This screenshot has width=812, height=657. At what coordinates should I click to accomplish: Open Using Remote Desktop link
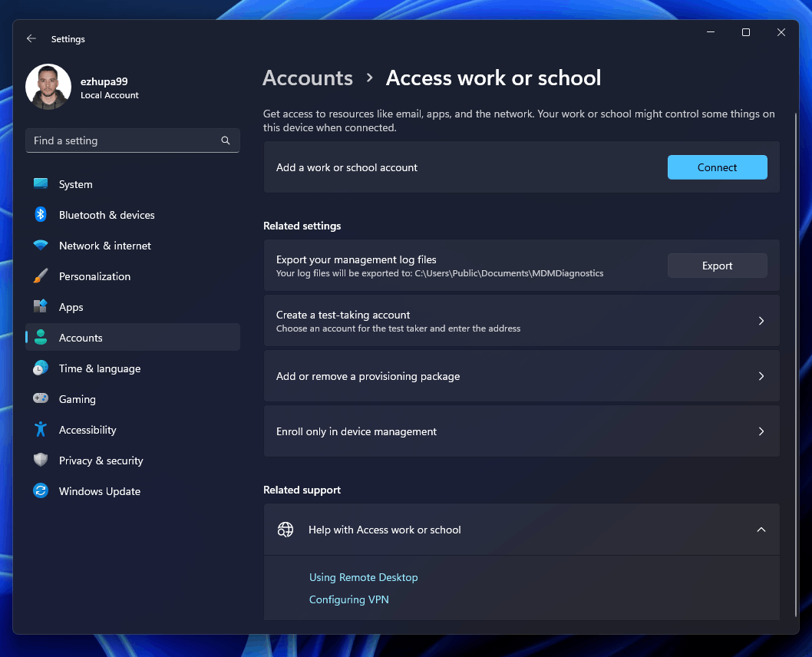(364, 577)
